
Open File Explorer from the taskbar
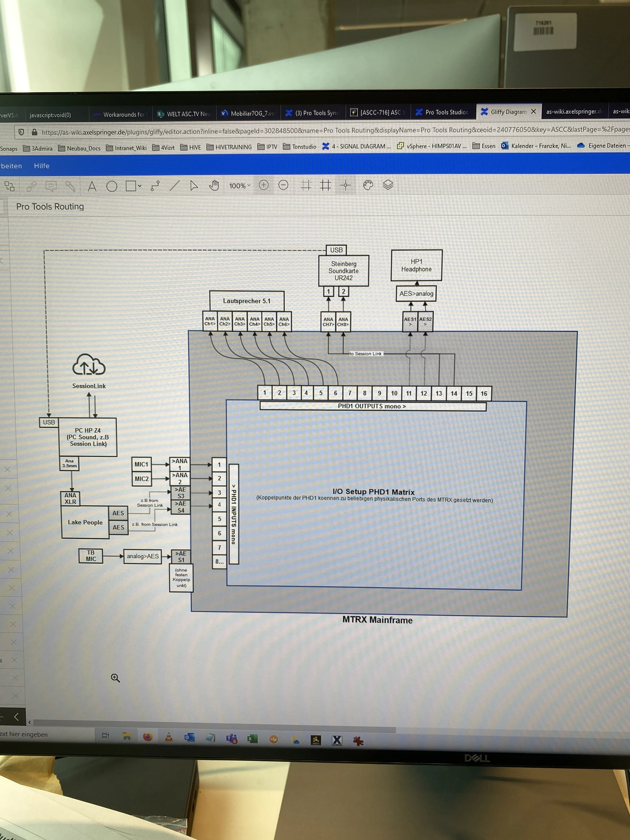pyautogui.click(x=127, y=736)
